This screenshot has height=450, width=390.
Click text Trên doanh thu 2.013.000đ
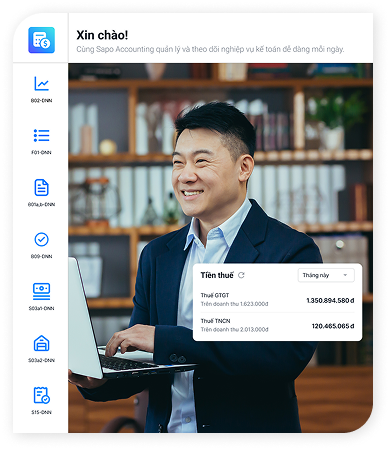[234, 329]
